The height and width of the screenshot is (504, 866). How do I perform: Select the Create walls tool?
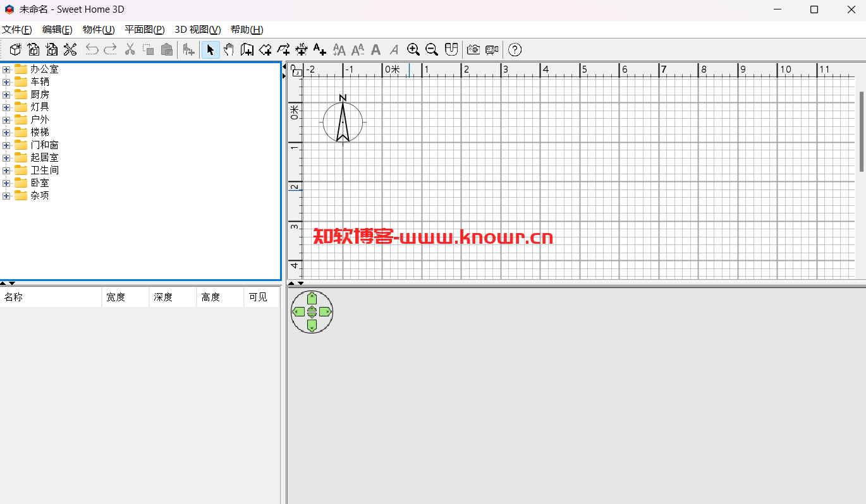pyautogui.click(x=247, y=49)
